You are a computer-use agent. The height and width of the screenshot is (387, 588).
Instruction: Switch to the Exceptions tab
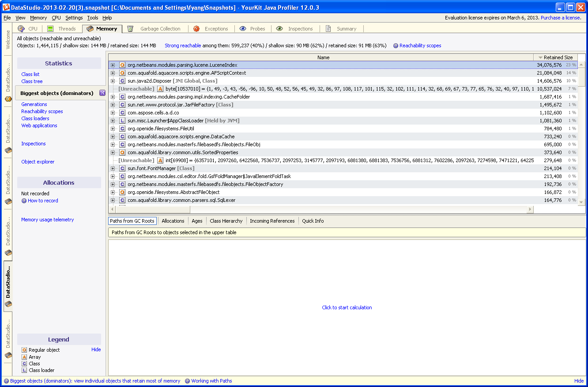[211, 29]
